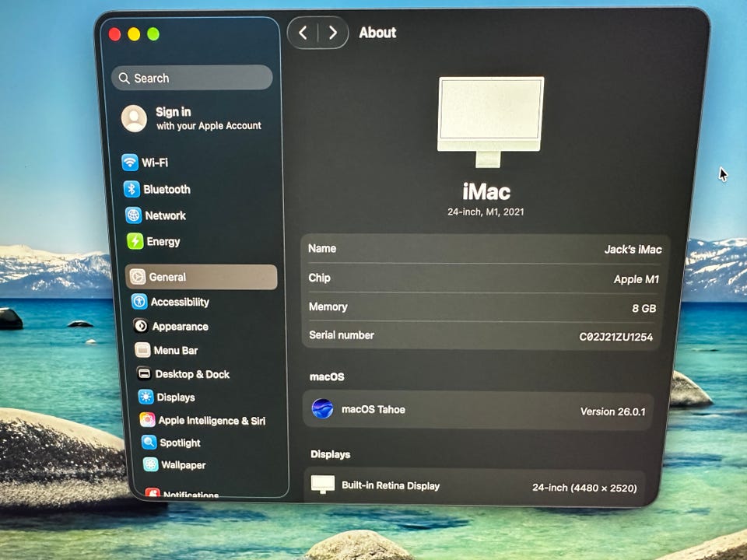The width and height of the screenshot is (747, 560).
Task: Select the Network globe icon
Action: [x=133, y=215]
